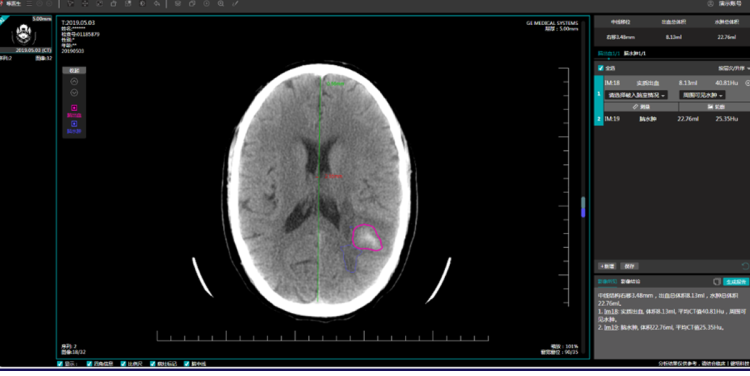
Task: Select the pencil annotation tool icon
Action: [x=235, y=4]
